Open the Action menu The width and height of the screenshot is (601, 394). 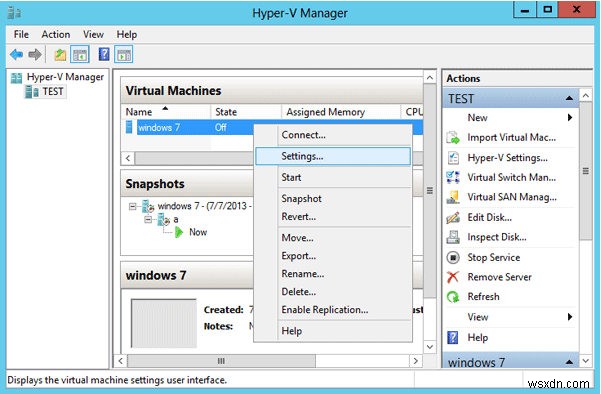tap(56, 34)
